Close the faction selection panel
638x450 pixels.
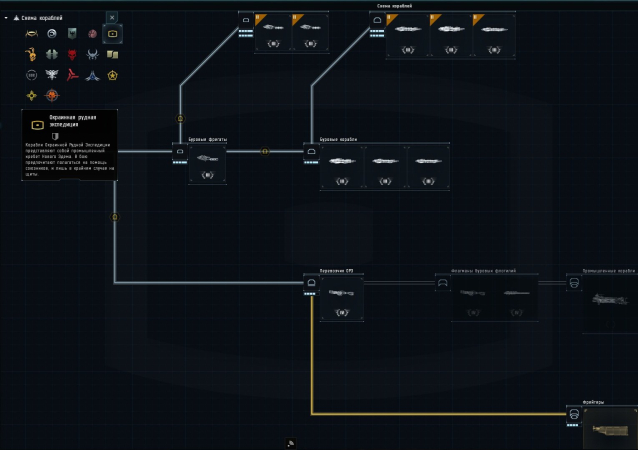[112, 17]
